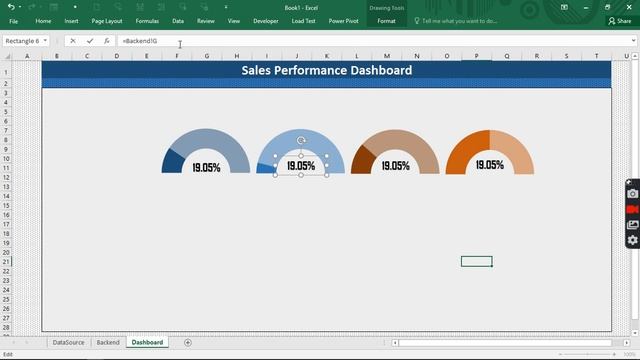Click horizontal scrollbar left arrow
This screenshot has width=640, height=360.
coord(395,343)
